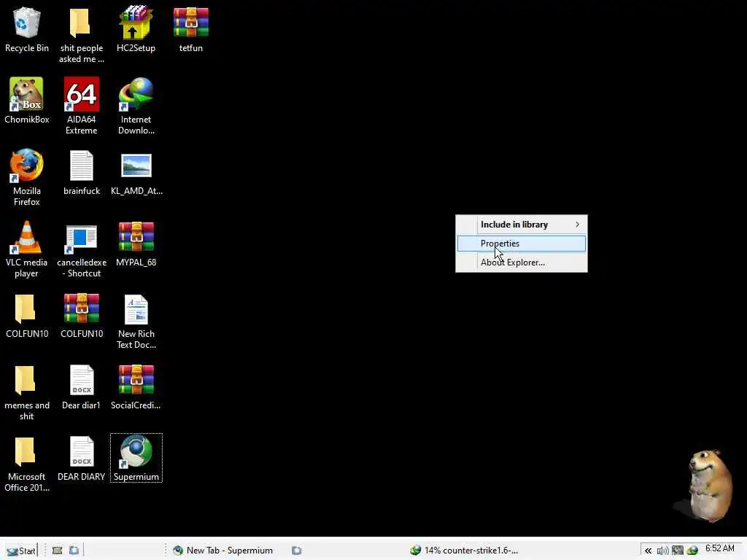Image resolution: width=747 pixels, height=560 pixels.
Task: Select the New Rich Text Document file
Action: tap(136, 321)
